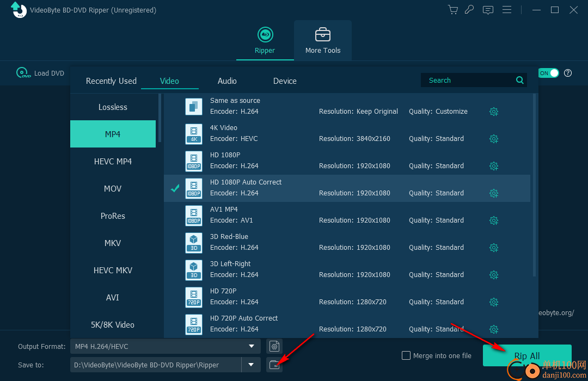This screenshot has width=588, height=381.
Task: Click the Rip All button
Action: tap(527, 355)
